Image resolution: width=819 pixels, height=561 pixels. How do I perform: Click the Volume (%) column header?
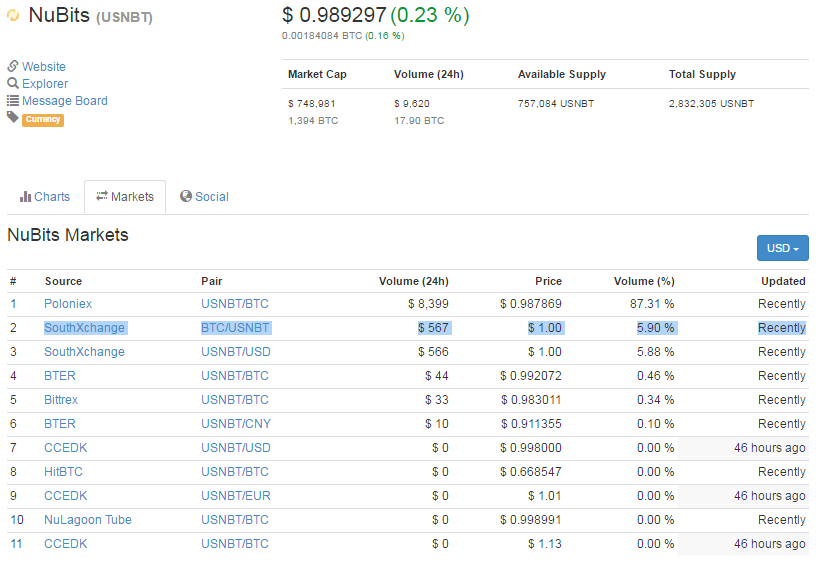click(644, 281)
